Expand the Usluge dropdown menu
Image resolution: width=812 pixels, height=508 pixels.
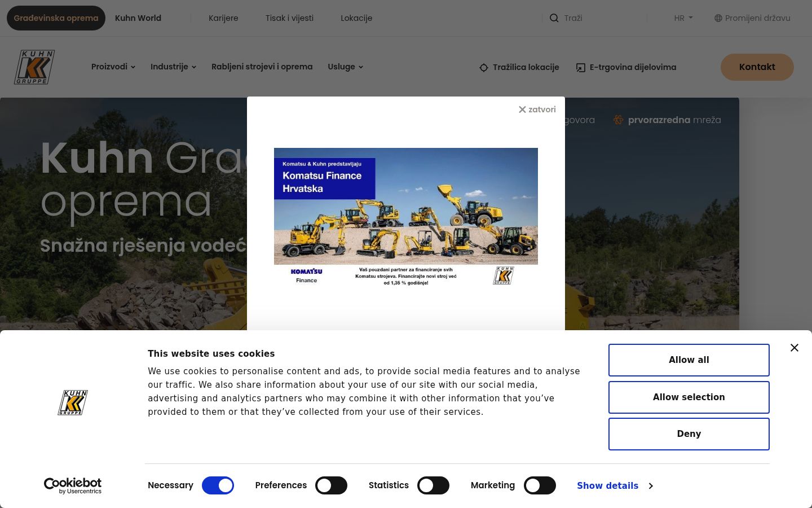(x=345, y=67)
